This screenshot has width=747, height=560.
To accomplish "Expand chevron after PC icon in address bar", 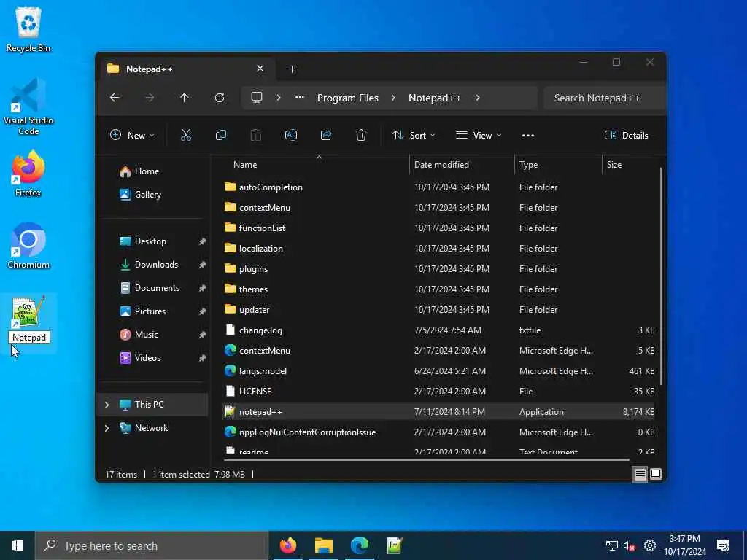I will [x=279, y=98].
